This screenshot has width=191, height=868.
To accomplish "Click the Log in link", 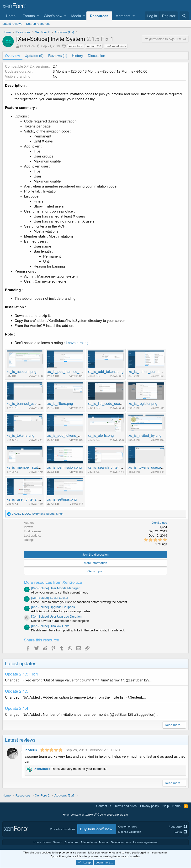I will (152, 16).
